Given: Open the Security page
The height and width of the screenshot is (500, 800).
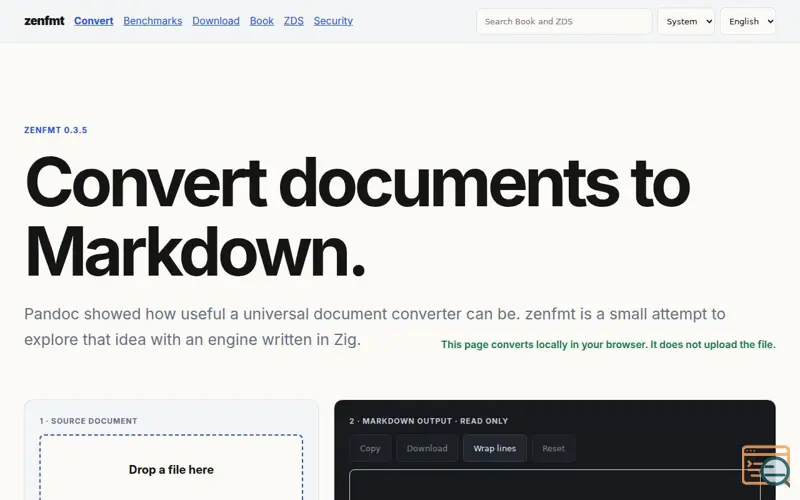Looking at the screenshot, I should [333, 21].
